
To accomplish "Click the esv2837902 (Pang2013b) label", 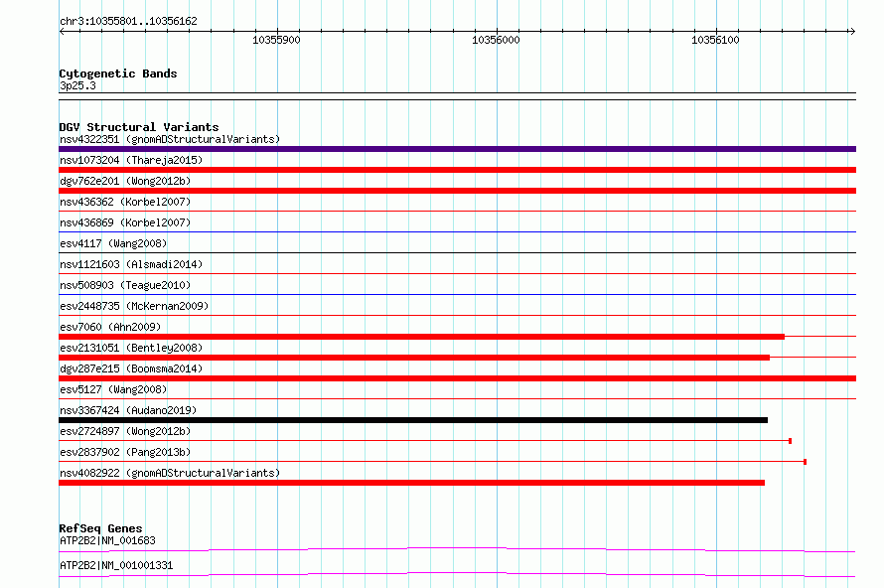I will pos(125,452).
